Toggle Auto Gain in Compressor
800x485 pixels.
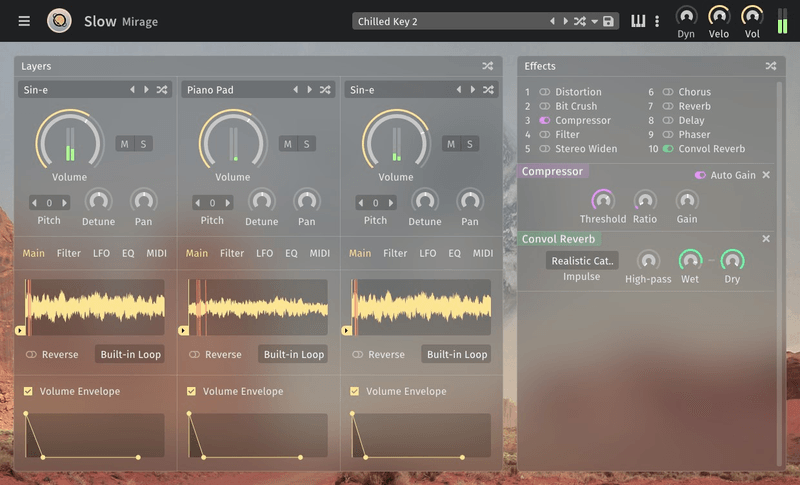pyautogui.click(x=700, y=175)
